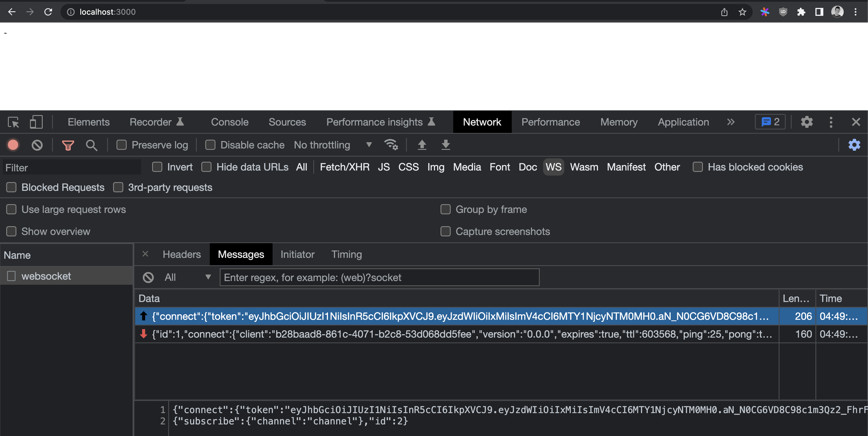The image size is (868, 436).
Task: Open DevTools customize three-dot menu
Action: click(831, 122)
